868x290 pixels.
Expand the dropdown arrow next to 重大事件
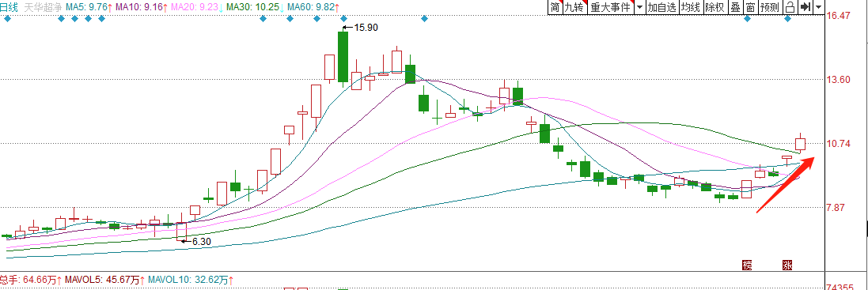(x=639, y=7)
